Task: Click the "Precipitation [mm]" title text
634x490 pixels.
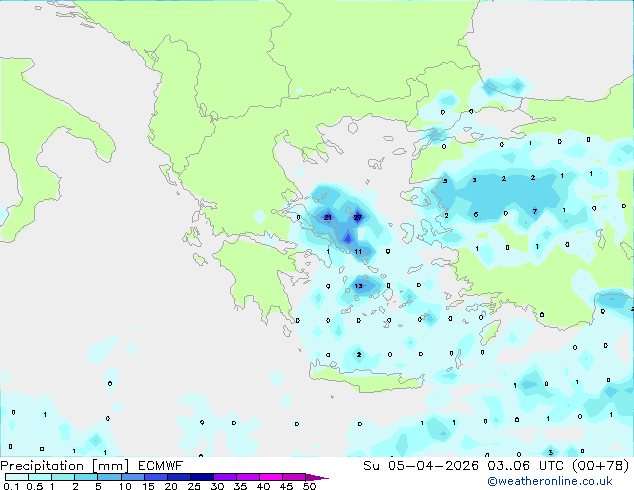Action: (65, 466)
